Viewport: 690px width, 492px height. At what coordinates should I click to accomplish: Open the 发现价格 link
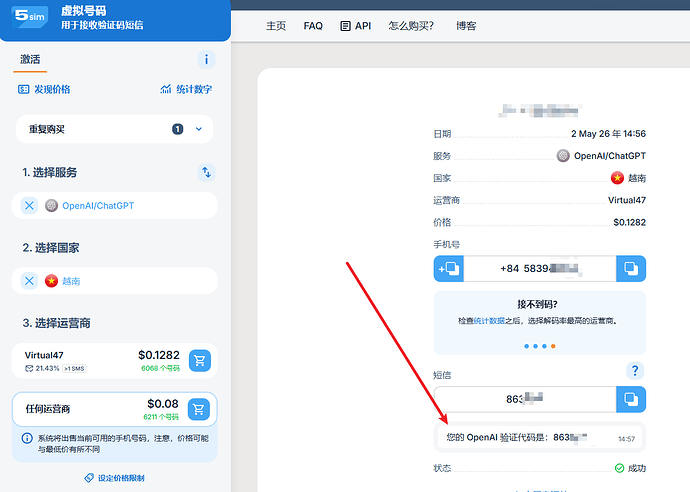coord(52,89)
